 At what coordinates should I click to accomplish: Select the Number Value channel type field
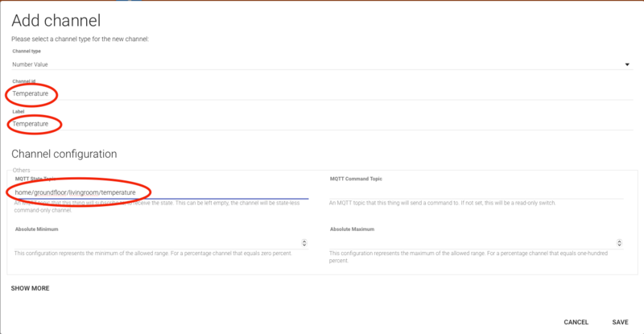coord(242,64)
